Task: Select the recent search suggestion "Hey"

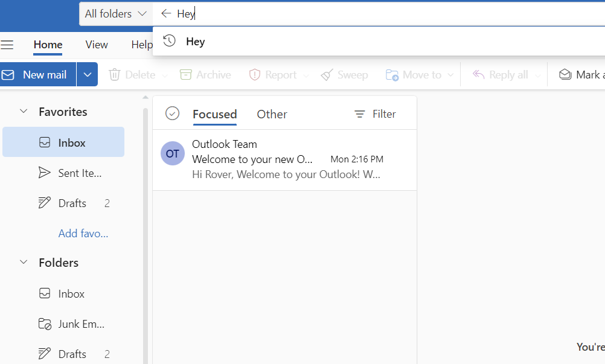Action: coord(379,41)
